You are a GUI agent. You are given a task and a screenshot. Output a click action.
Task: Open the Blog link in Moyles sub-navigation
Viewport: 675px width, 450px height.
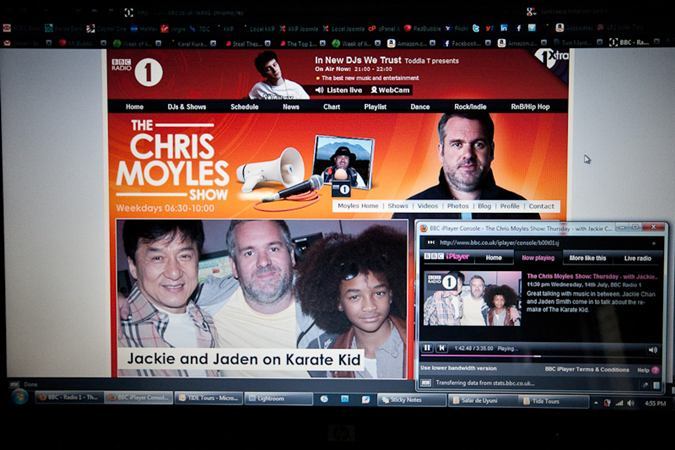[x=484, y=206]
